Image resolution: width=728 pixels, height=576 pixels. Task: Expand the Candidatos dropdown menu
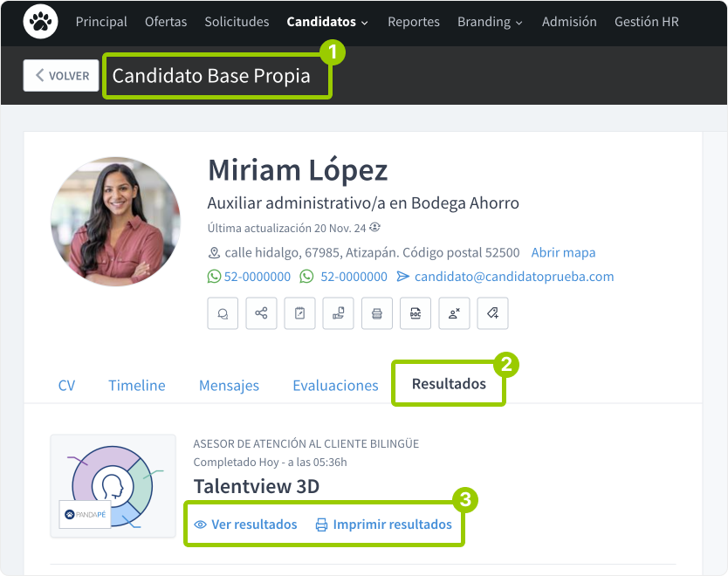327,22
